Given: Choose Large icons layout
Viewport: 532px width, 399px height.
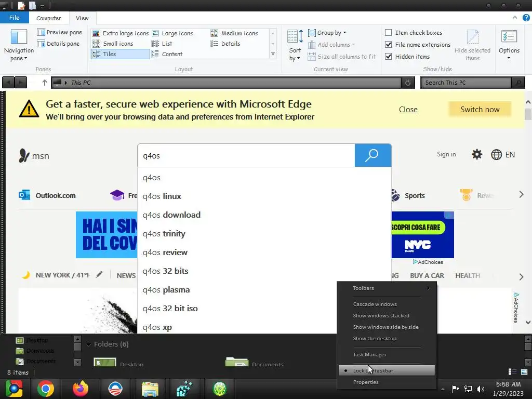Looking at the screenshot, I should point(172,33).
